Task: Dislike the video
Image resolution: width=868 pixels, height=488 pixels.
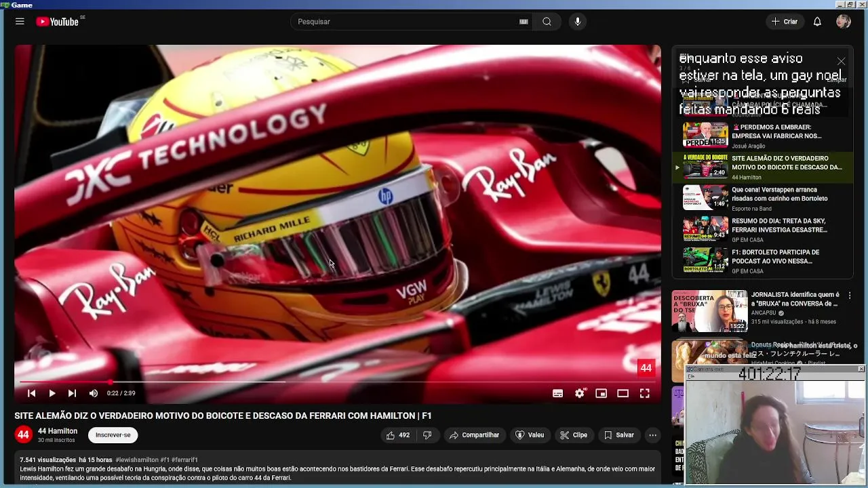Action: click(x=427, y=435)
